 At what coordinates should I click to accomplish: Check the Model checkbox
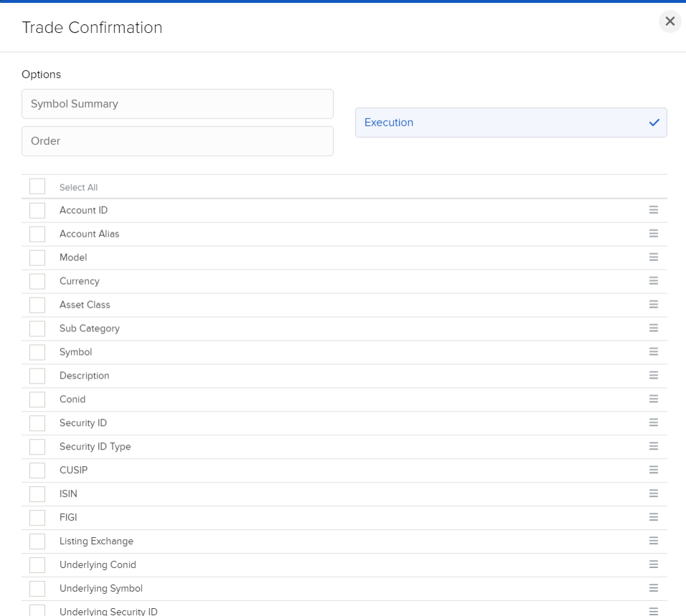tap(37, 257)
